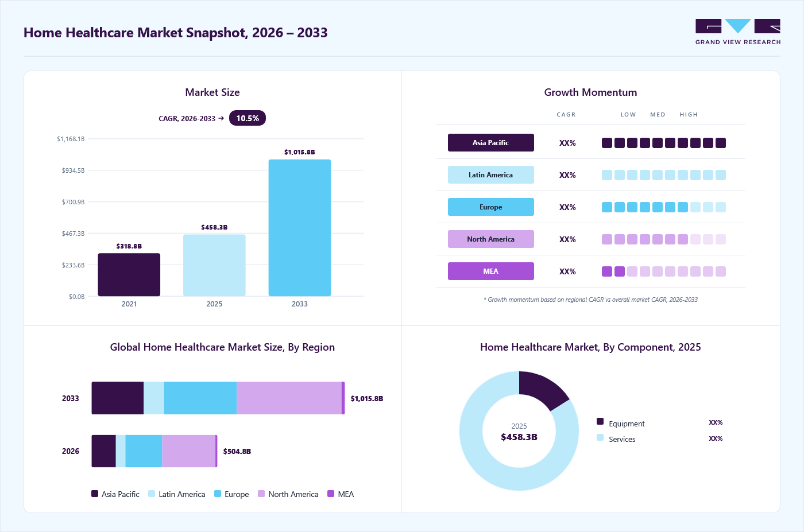The height and width of the screenshot is (532, 804).
Task: Click the North America label in Growth Momentum
Action: coord(491,239)
